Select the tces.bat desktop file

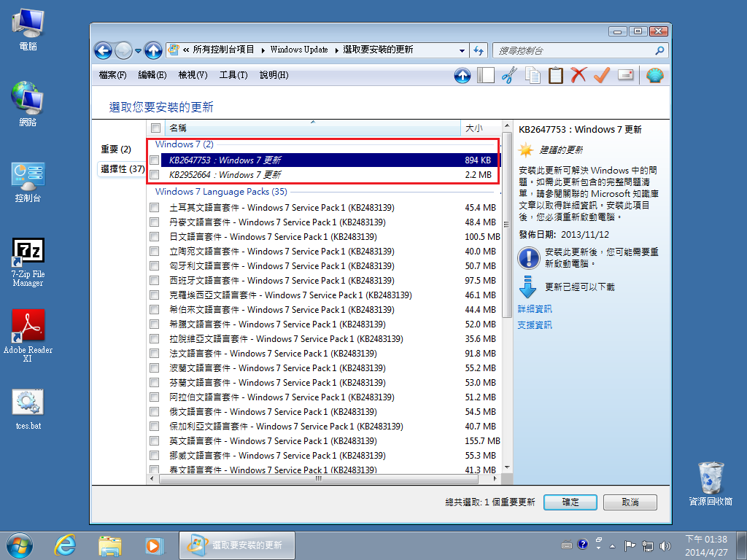point(28,410)
